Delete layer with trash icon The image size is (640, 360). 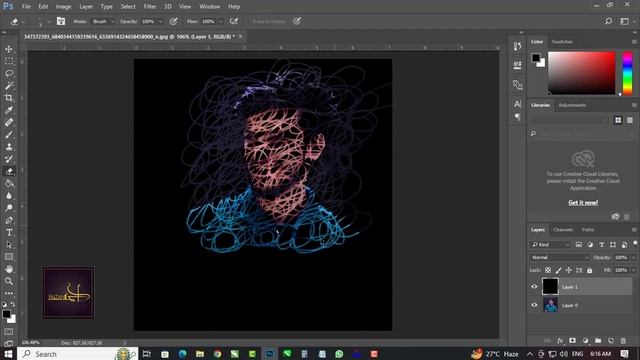(623, 341)
